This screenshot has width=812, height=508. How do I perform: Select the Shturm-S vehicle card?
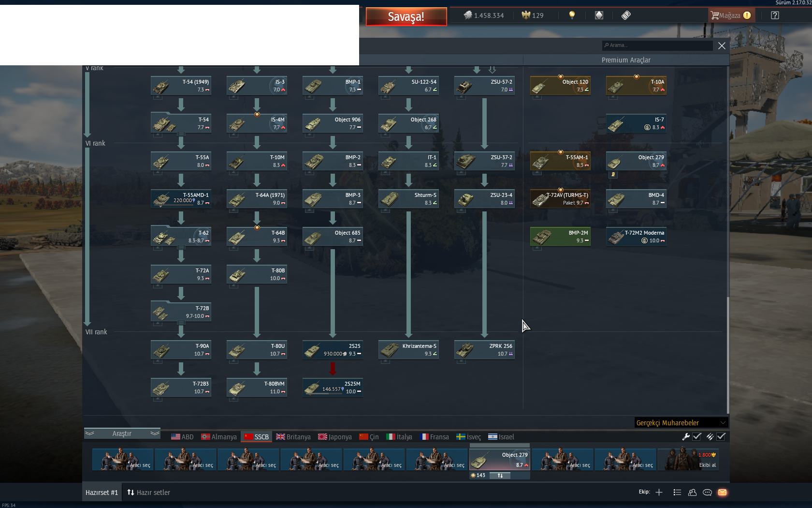(x=408, y=199)
